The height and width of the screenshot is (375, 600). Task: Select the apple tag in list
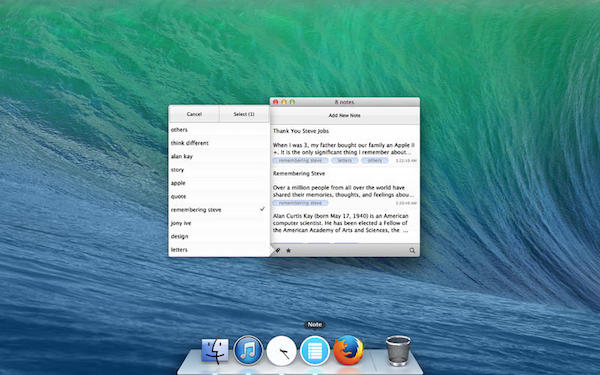coord(218,183)
